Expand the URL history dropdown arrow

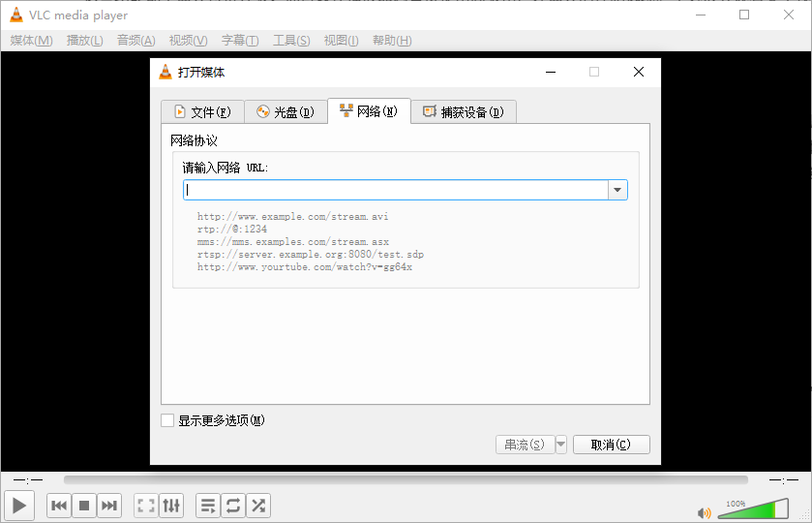coord(617,190)
